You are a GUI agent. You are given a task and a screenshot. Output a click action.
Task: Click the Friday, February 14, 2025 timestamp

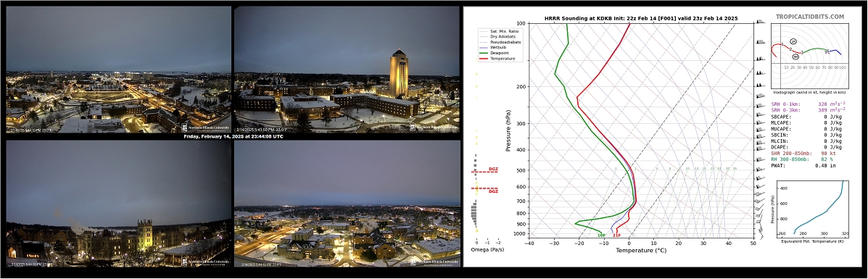(x=233, y=136)
